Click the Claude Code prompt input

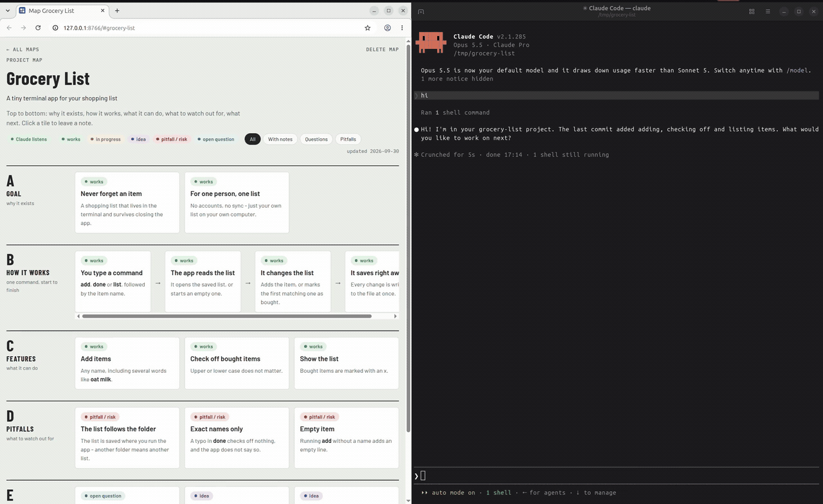[617, 476]
